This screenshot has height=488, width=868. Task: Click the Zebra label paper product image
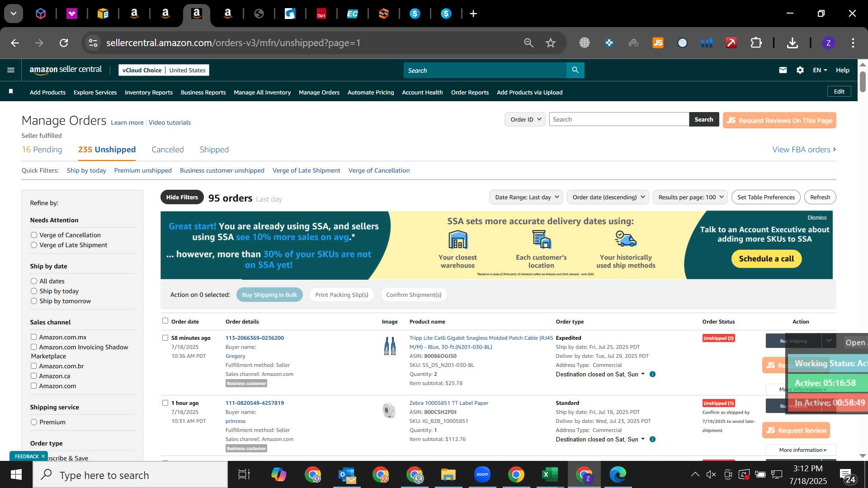389,410
